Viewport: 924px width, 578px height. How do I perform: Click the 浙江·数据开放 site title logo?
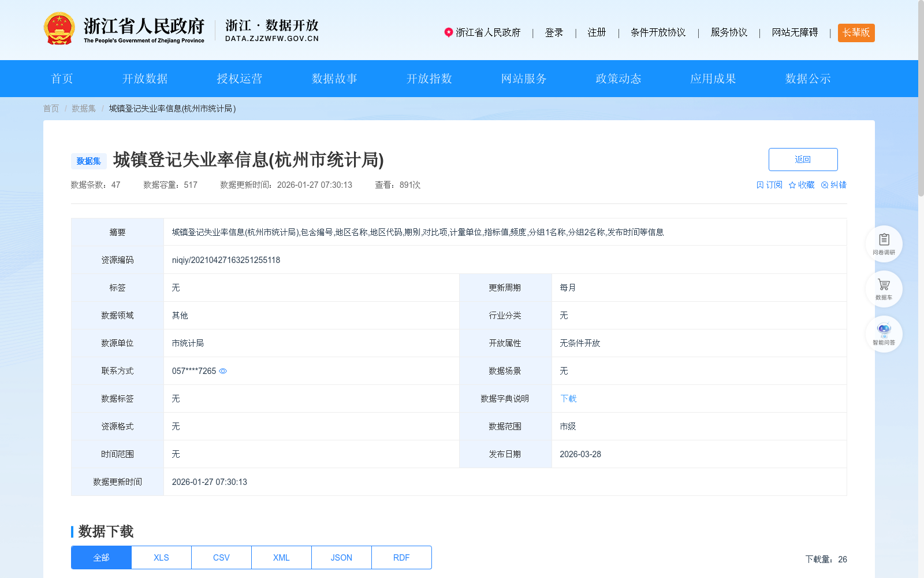(x=272, y=31)
